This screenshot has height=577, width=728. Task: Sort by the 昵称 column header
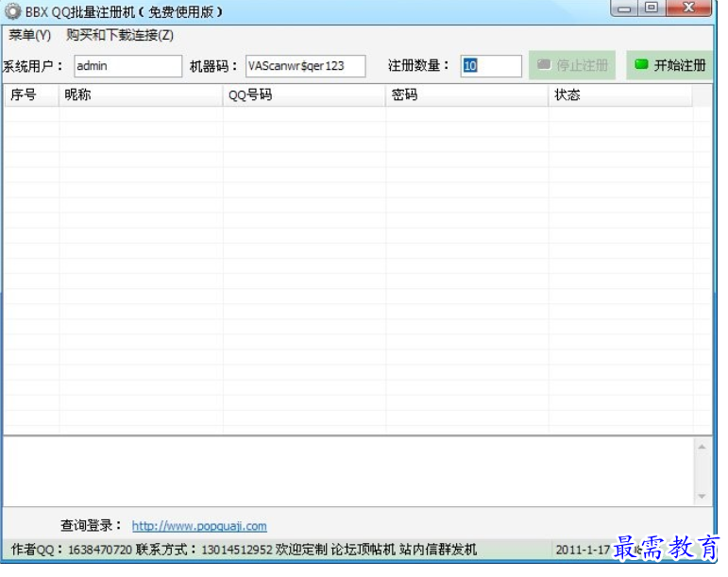tap(141, 95)
